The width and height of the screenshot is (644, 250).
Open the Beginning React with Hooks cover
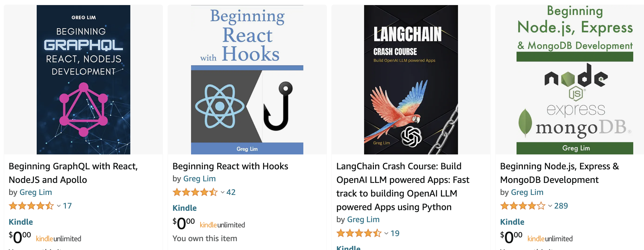tap(247, 80)
